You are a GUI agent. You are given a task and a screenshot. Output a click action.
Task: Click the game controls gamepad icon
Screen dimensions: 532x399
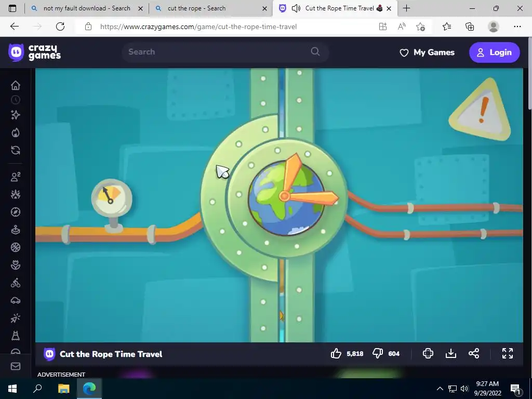428,353
